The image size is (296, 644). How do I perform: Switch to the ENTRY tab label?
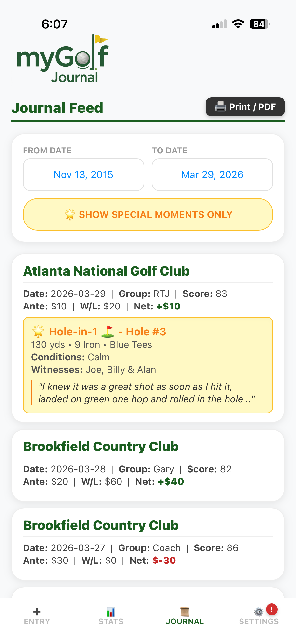[x=37, y=621]
